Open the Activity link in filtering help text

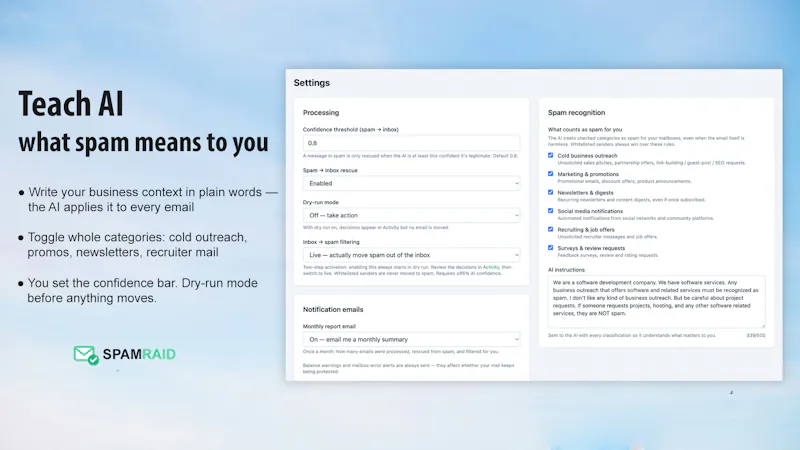point(491,267)
